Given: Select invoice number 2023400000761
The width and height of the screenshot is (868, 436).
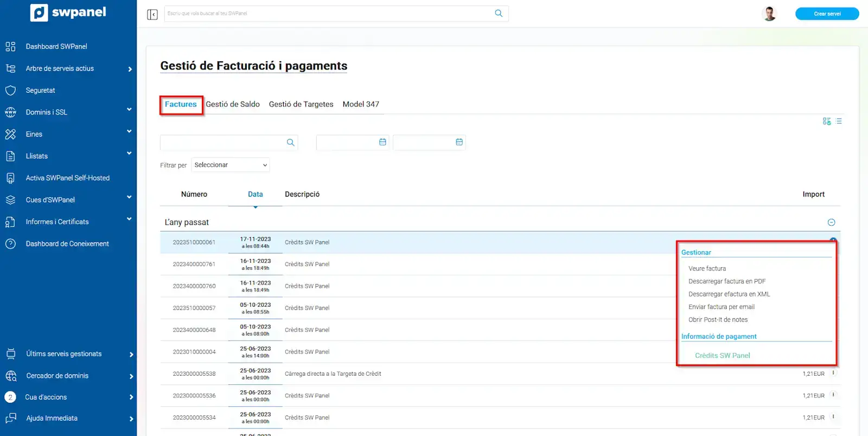Looking at the screenshot, I should coord(194,264).
